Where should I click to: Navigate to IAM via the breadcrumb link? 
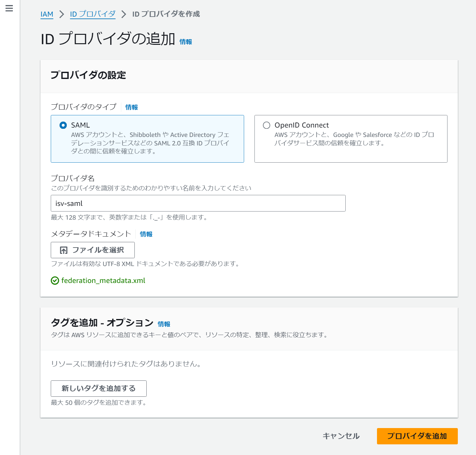[47, 14]
